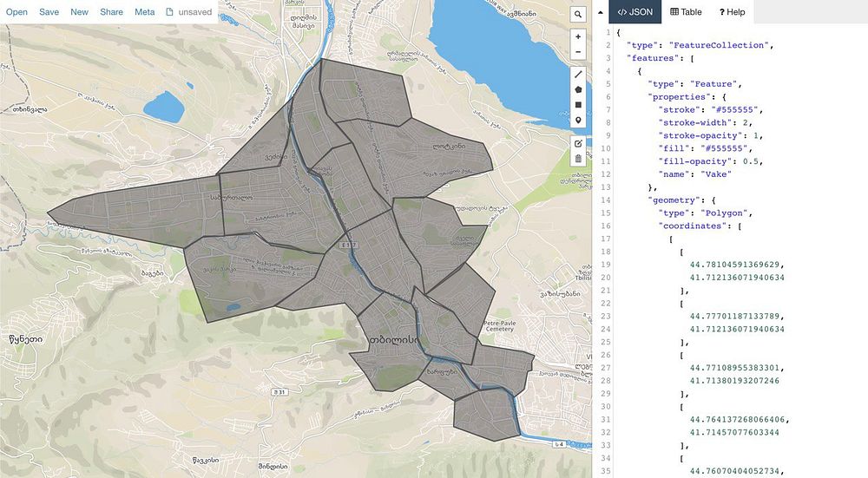Screen dimensions: 868x478
Task: Zoom out of the map
Action: tap(578, 53)
